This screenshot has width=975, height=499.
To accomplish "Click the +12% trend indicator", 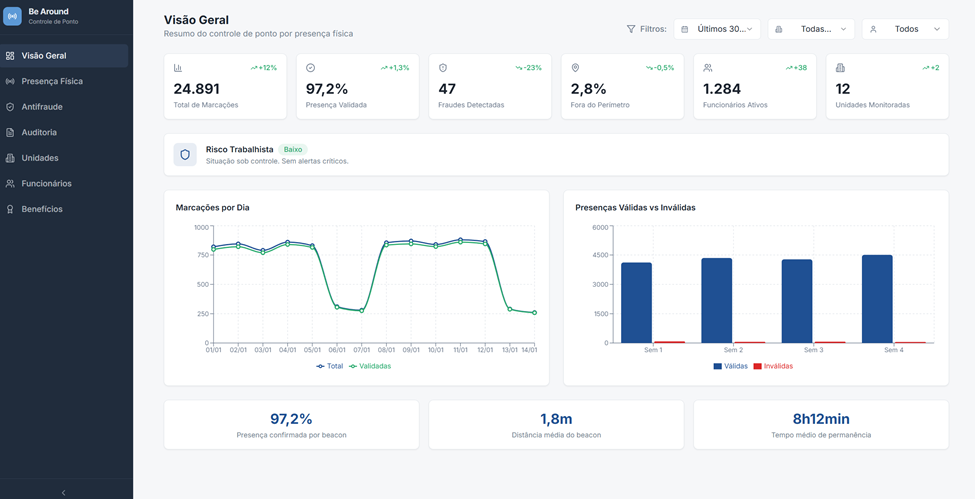I will [x=264, y=67].
